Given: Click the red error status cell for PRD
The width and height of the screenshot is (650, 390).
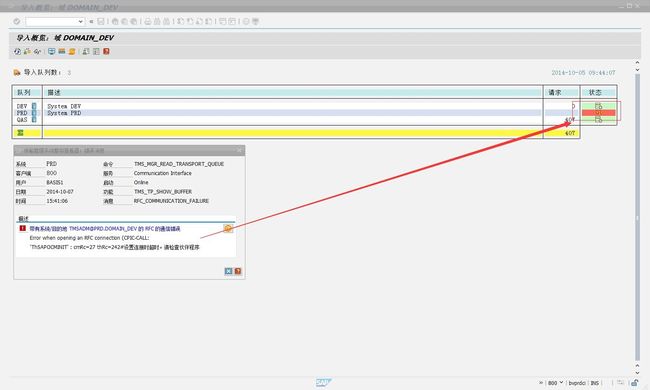Looking at the screenshot, I should (599, 113).
